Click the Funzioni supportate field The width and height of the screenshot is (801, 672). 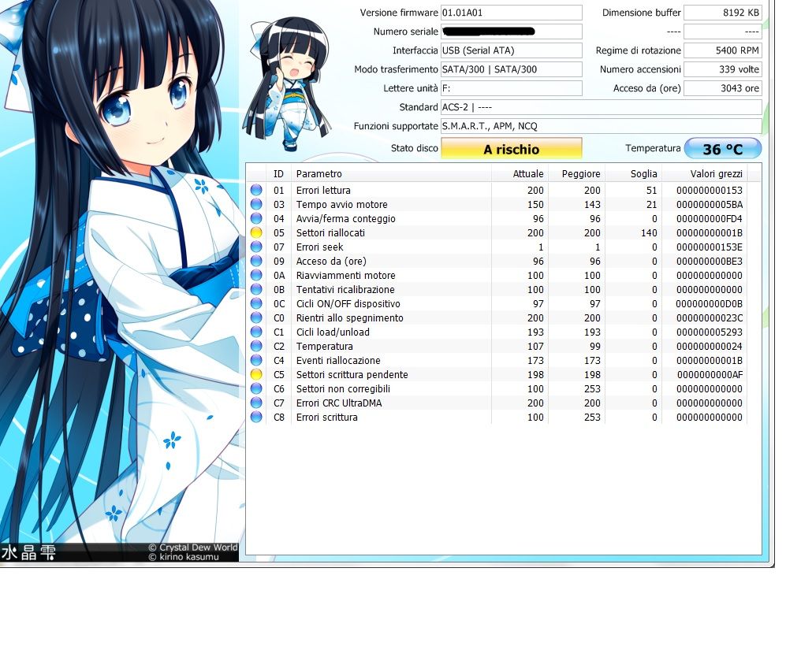click(x=601, y=126)
